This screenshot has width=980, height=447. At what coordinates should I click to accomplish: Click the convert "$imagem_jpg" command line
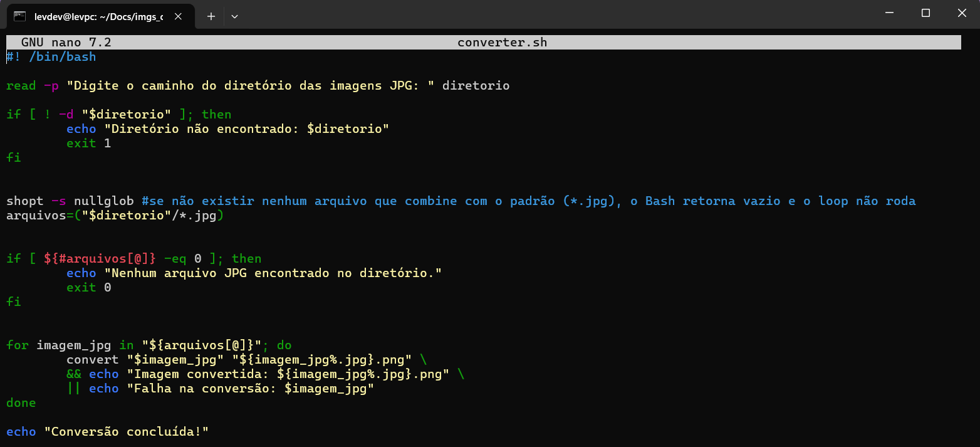coord(246,360)
